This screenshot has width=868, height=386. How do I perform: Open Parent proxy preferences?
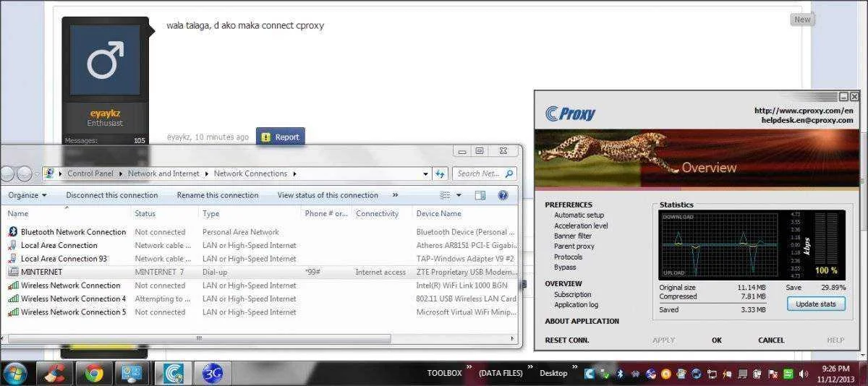tap(574, 246)
